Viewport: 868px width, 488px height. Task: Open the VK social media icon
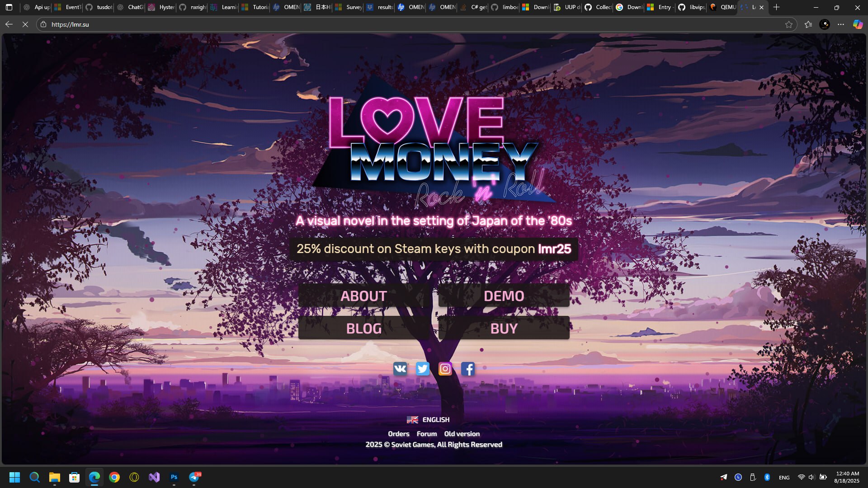pos(400,369)
